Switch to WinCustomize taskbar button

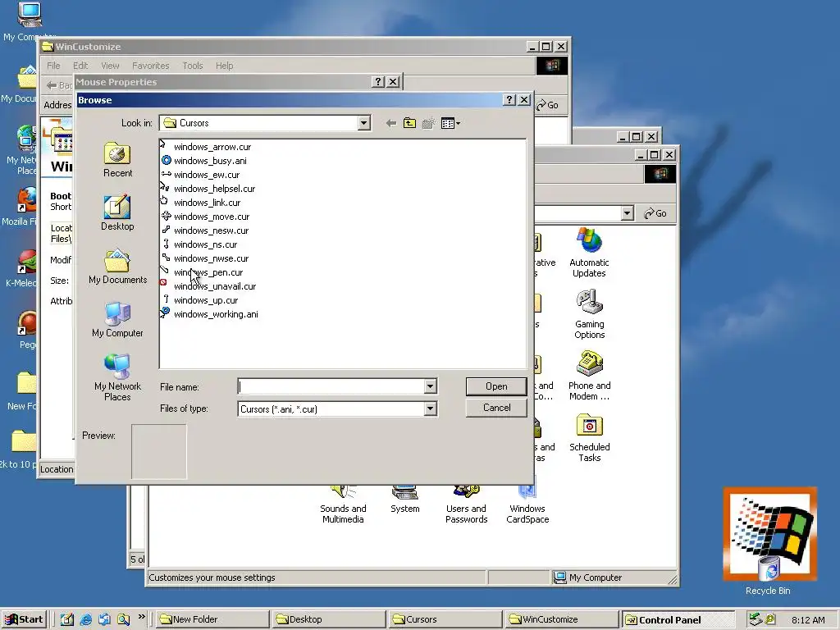click(561, 619)
